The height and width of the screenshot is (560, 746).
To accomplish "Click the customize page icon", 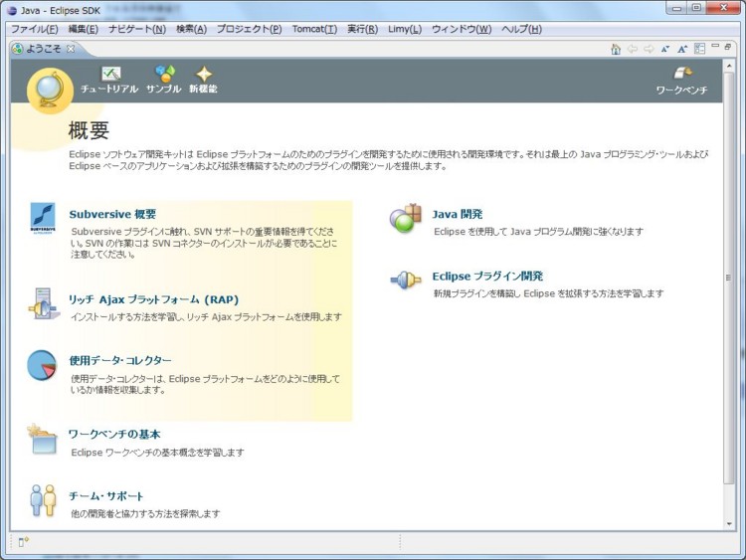I will pyautogui.click(x=699, y=49).
